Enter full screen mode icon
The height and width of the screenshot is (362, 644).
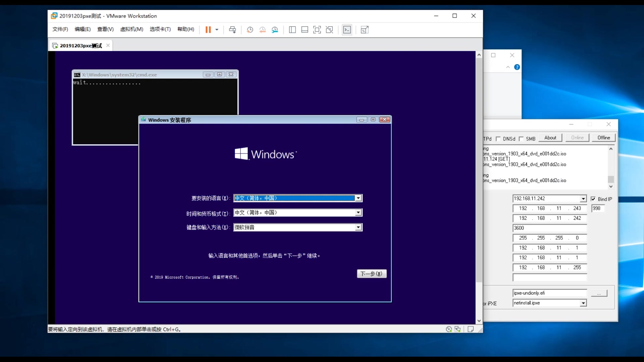tap(317, 30)
